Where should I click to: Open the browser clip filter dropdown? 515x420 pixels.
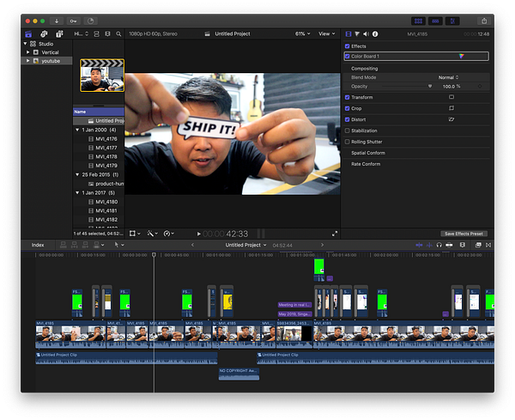(x=82, y=33)
